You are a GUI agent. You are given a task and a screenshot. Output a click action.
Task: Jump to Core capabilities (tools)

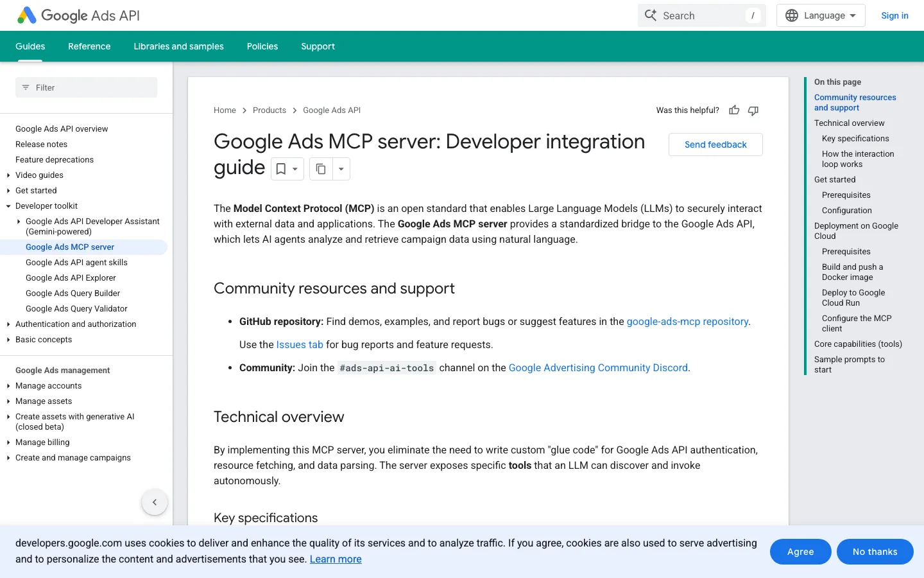pos(858,344)
